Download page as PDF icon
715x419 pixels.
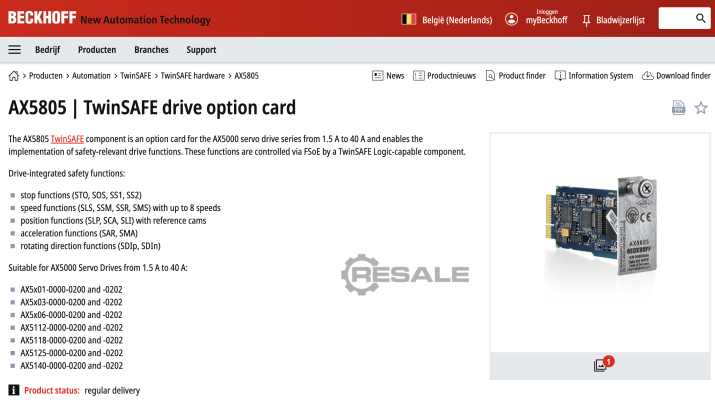tap(679, 108)
